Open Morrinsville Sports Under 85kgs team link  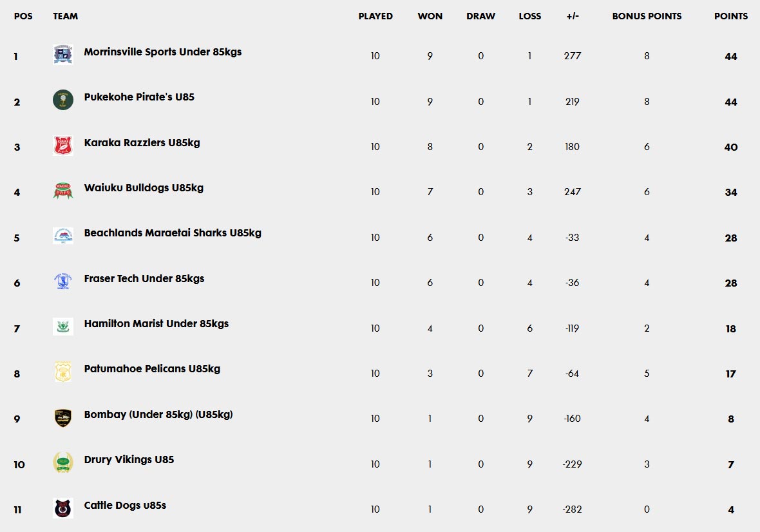pyautogui.click(x=163, y=52)
